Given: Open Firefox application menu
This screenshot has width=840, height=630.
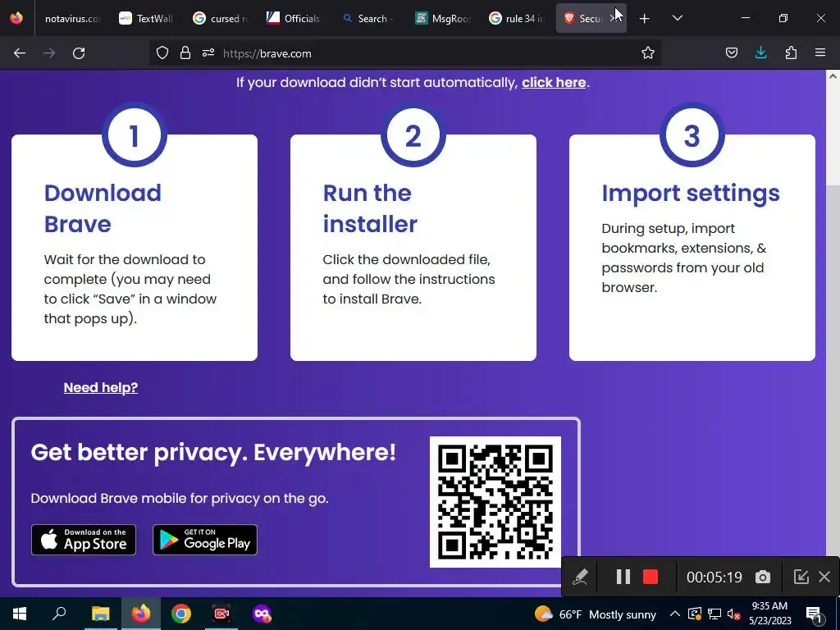Looking at the screenshot, I should point(820,53).
